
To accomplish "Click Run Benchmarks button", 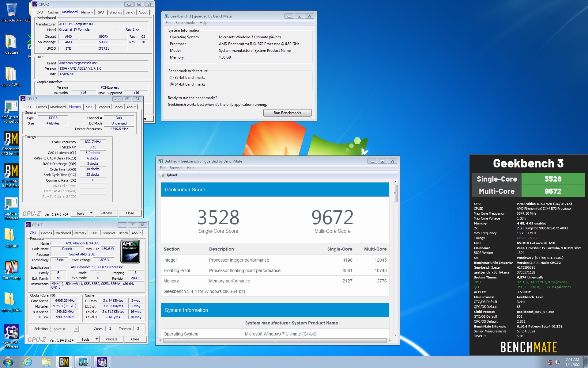I will click(287, 113).
